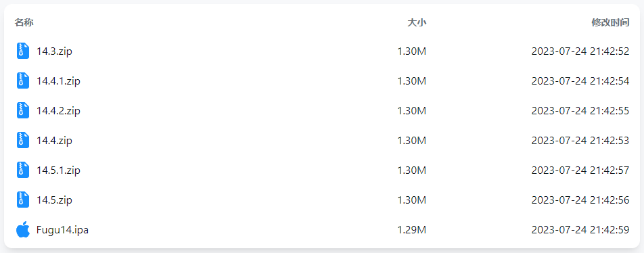Click the 1.29M size of Fugu14.ipa
644x253 pixels.
pyautogui.click(x=412, y=230)
